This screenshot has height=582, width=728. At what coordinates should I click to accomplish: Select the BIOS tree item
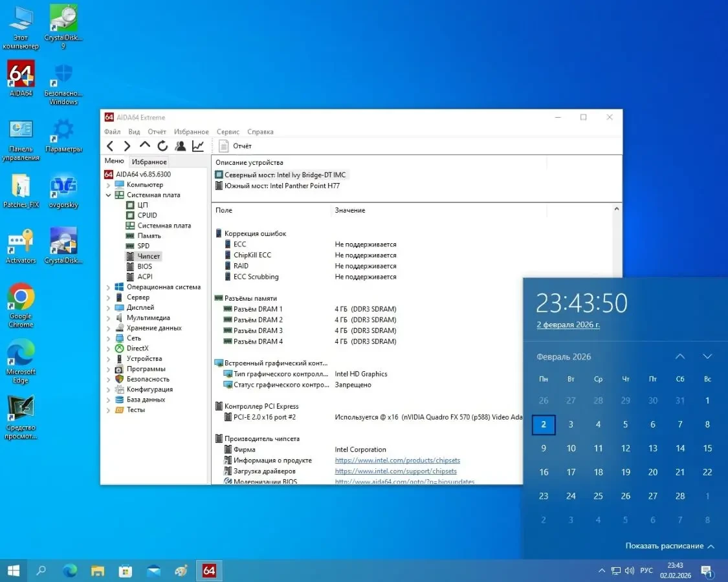[x=145, y=266]
